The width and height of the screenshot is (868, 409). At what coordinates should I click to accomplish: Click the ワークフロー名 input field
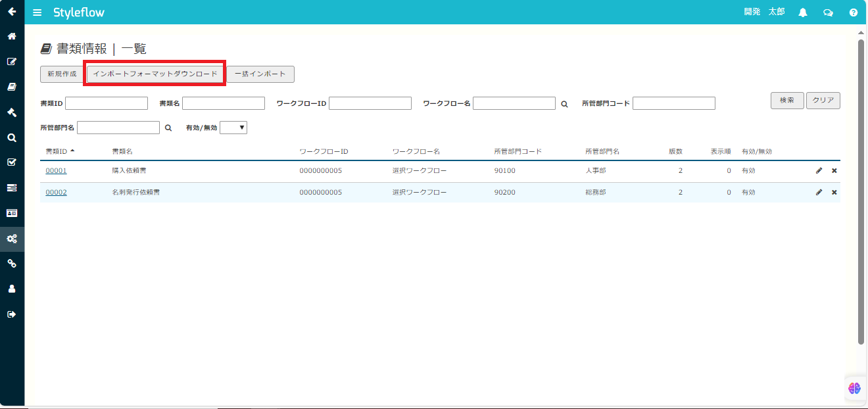tap(514, 103)
